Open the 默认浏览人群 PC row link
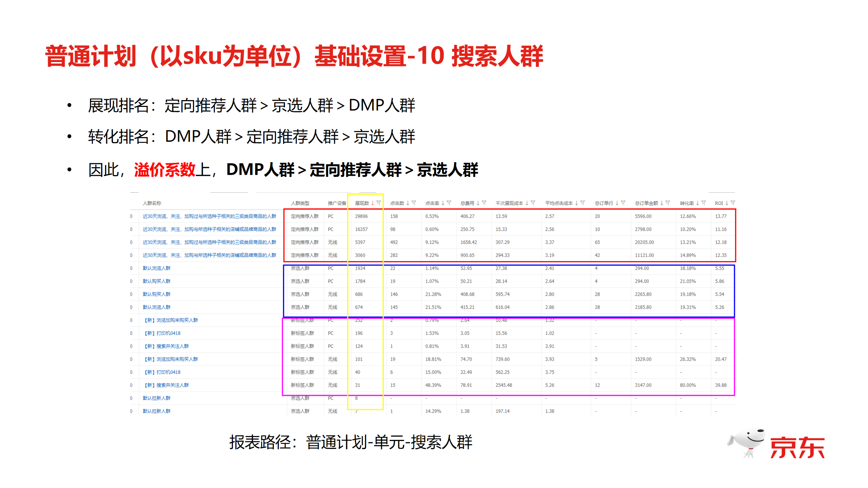 [156, 268]
